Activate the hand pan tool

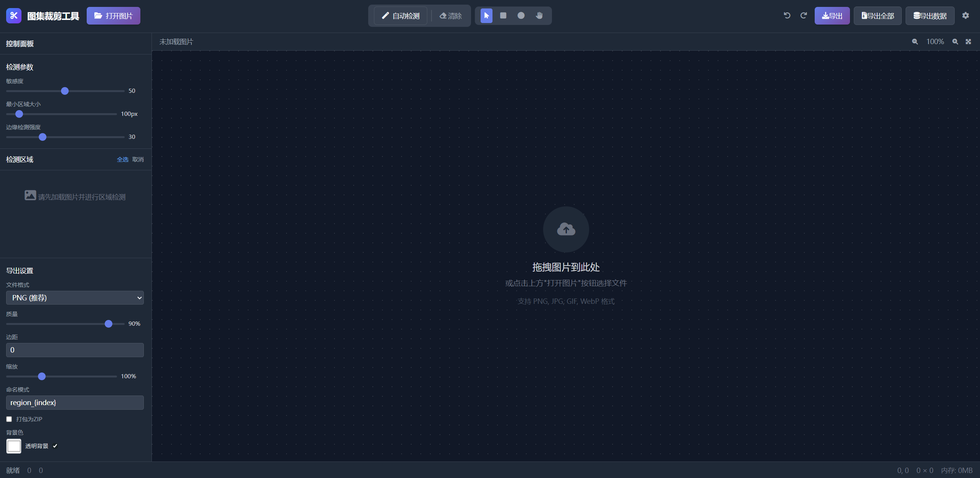pos(539,16)
